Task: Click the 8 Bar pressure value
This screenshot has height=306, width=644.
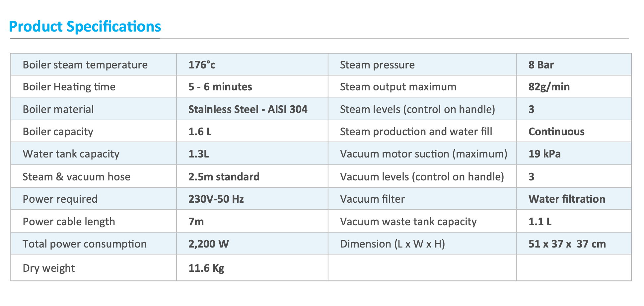Action: 541,65
